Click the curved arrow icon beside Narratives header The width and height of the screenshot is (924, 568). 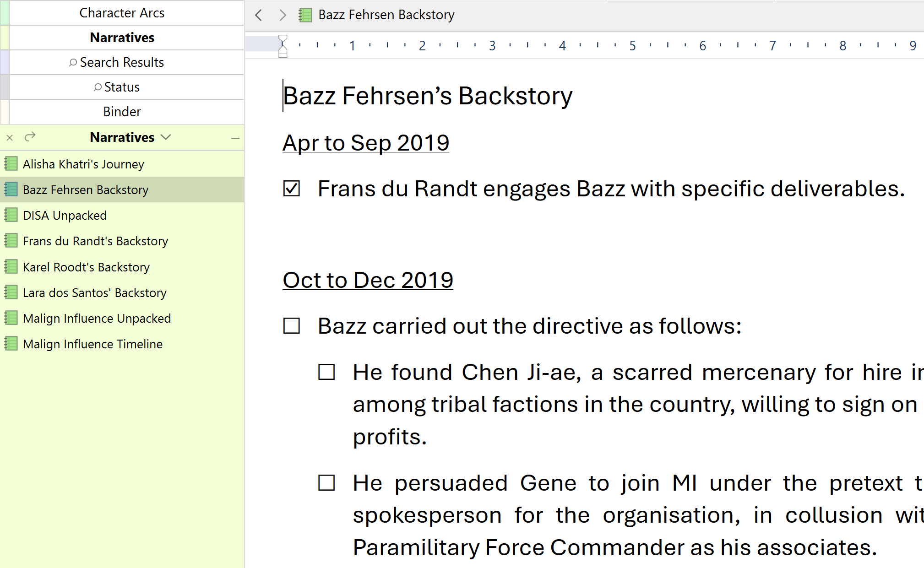(x=30, y=137)
